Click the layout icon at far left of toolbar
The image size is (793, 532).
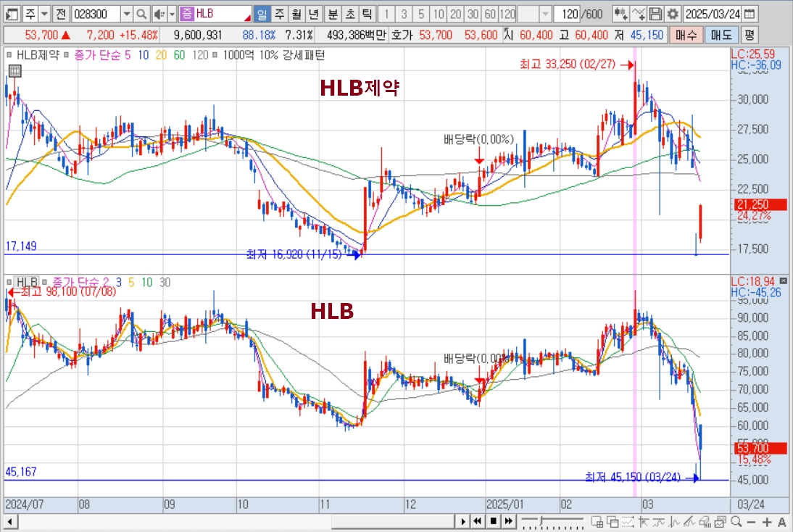pyautogui.click(x=11, y=14)
